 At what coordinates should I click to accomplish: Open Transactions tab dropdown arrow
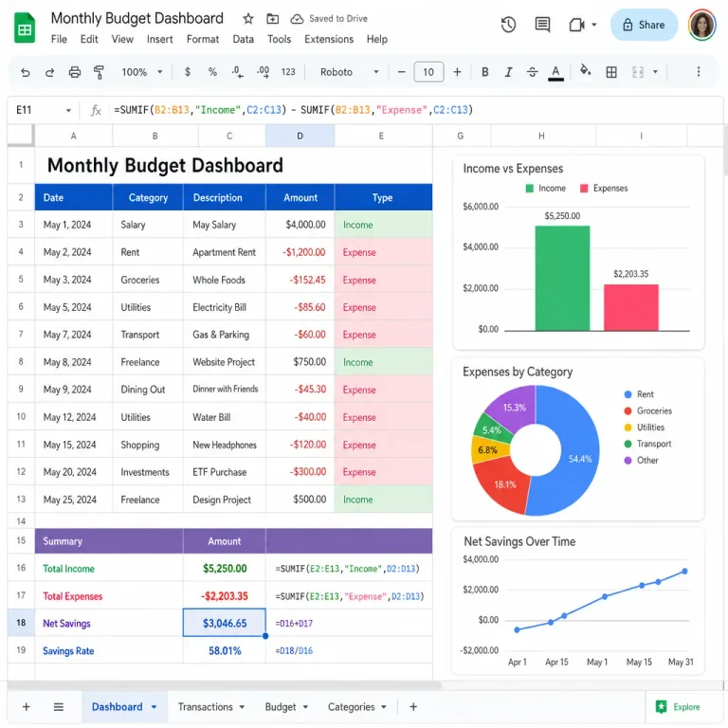coord(242,706)
